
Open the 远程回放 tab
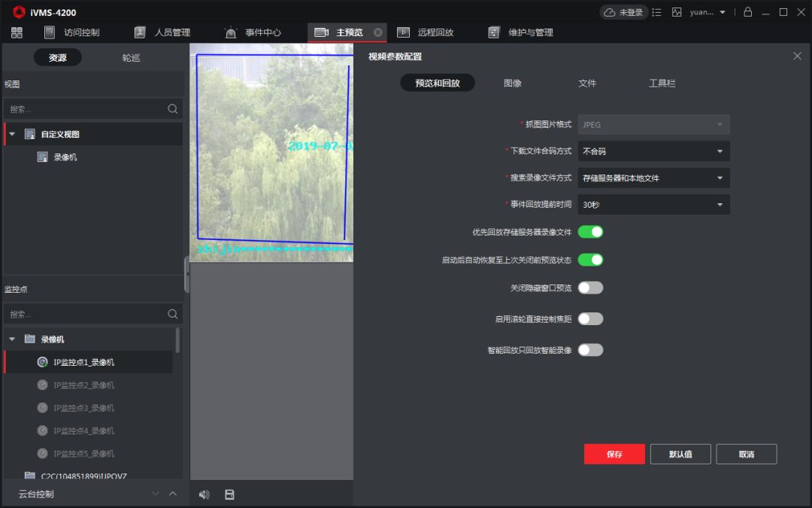426,32
